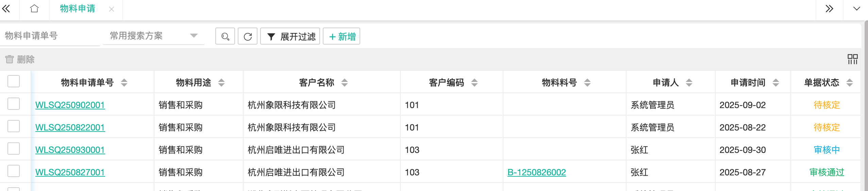Select checkbox for WLSQ250930001 row
Image resolution: width=868 pixels, height=191 pixels.
tap(14, 149)
